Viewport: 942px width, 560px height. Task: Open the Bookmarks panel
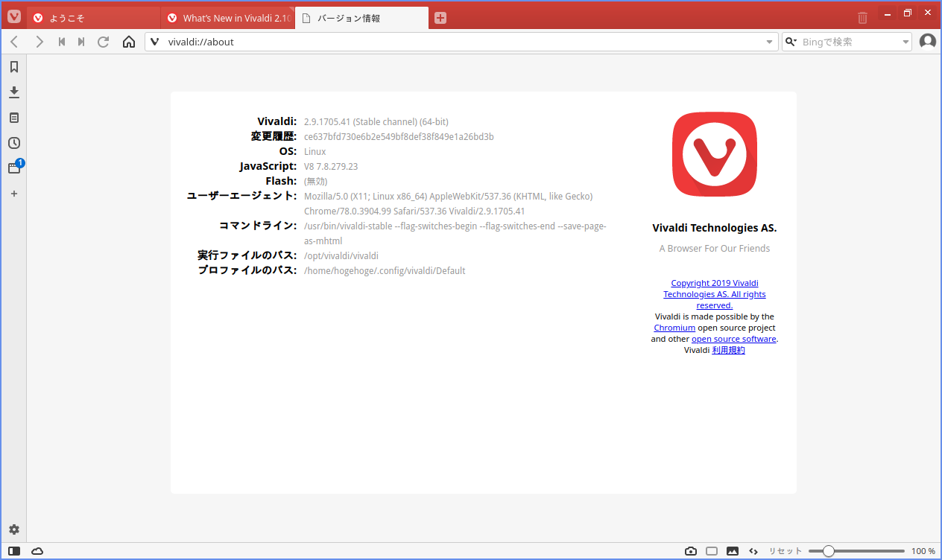pos(13,67)
